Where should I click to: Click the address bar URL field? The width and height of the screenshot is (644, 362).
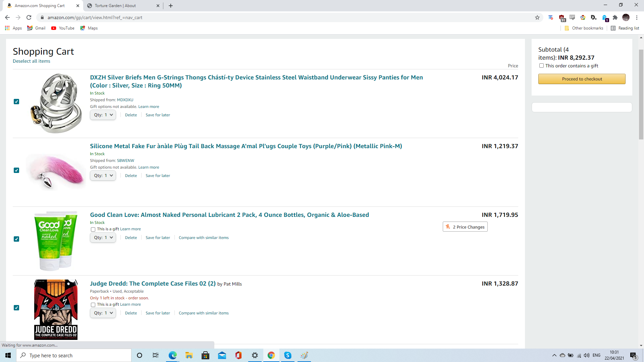(x=288, y=17)
